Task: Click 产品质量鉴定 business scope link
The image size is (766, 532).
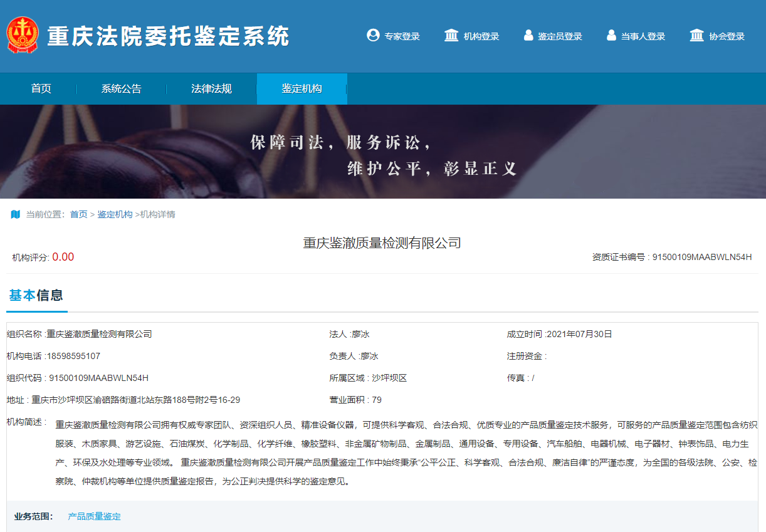Action: (94, 516)
